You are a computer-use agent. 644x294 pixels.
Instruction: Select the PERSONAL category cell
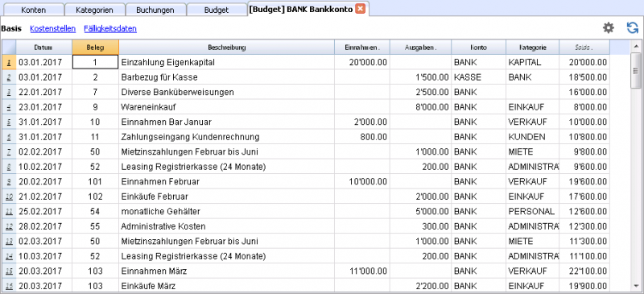point(532,211)
